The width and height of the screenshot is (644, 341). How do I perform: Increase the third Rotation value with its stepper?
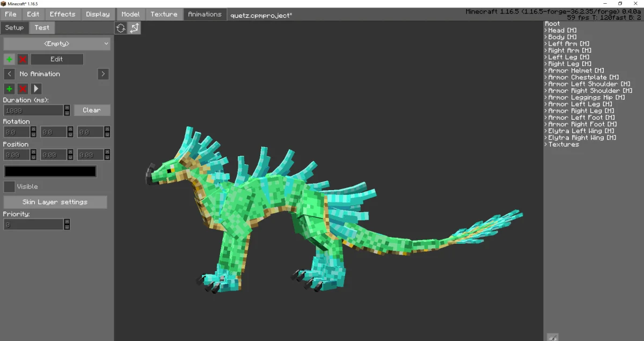[x=107, y=129]
